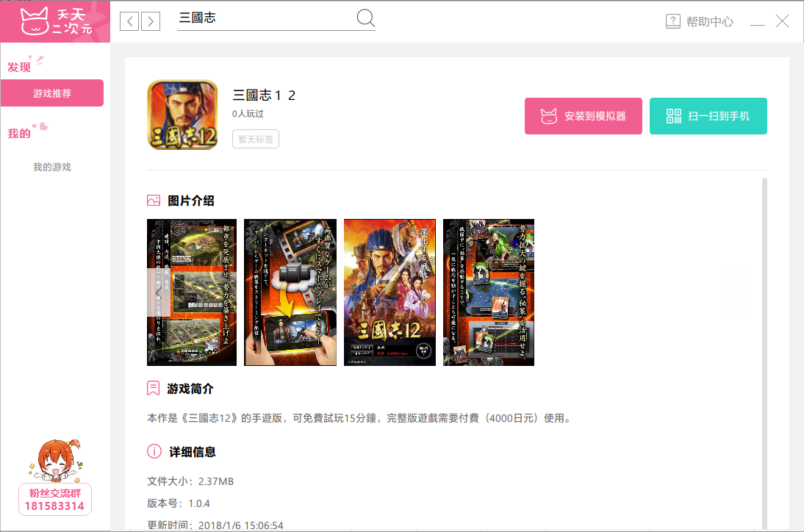The image size is (804, 532).
Task: Close the application window
Action: click(x=782, y=21)
